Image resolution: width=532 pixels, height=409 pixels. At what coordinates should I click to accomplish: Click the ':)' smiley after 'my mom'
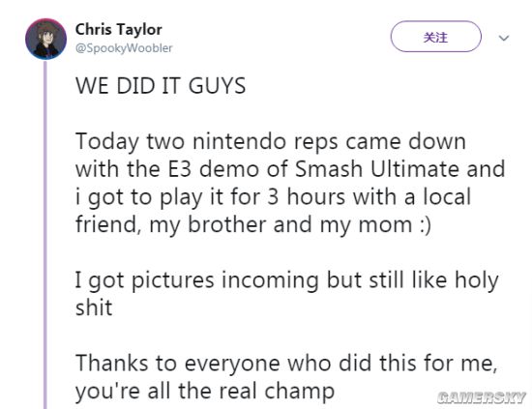426,224
